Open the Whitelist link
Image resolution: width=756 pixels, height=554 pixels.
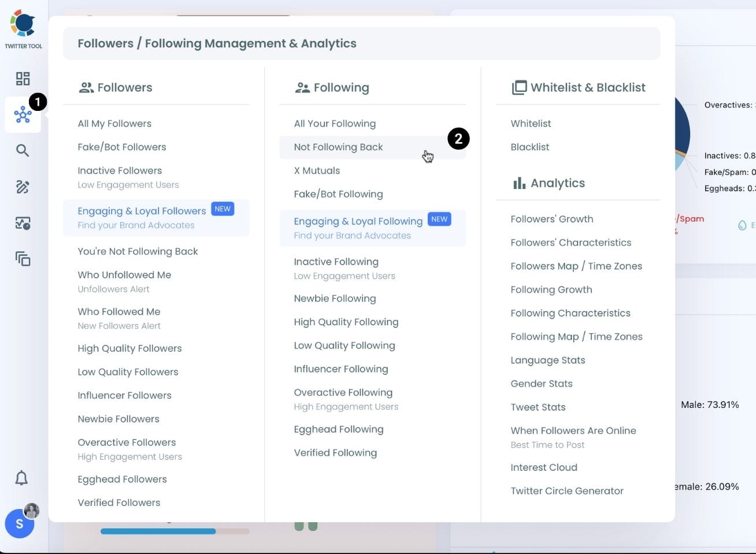point(531,124)
